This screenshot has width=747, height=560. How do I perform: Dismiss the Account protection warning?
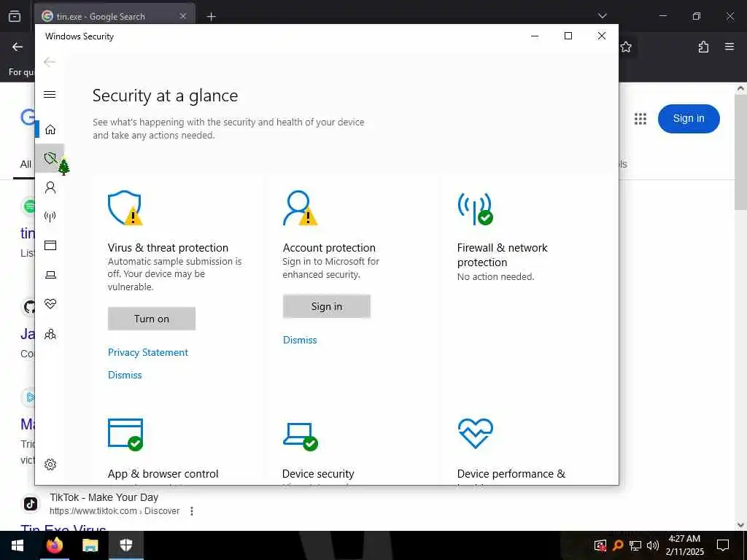[x=300, y=340]
